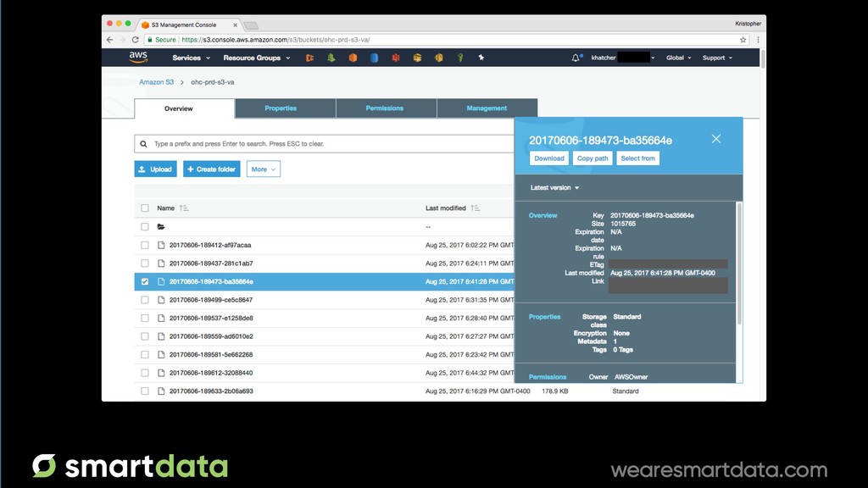Select the S3 Management Console browser tab
This screenshot has width=868, height=488.
pos(189,25)
